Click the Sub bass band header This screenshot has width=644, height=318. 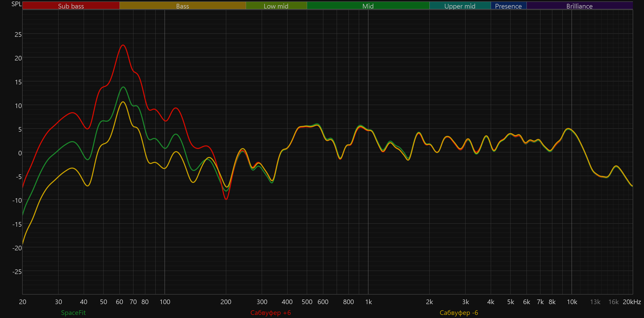tap(71, 6)
